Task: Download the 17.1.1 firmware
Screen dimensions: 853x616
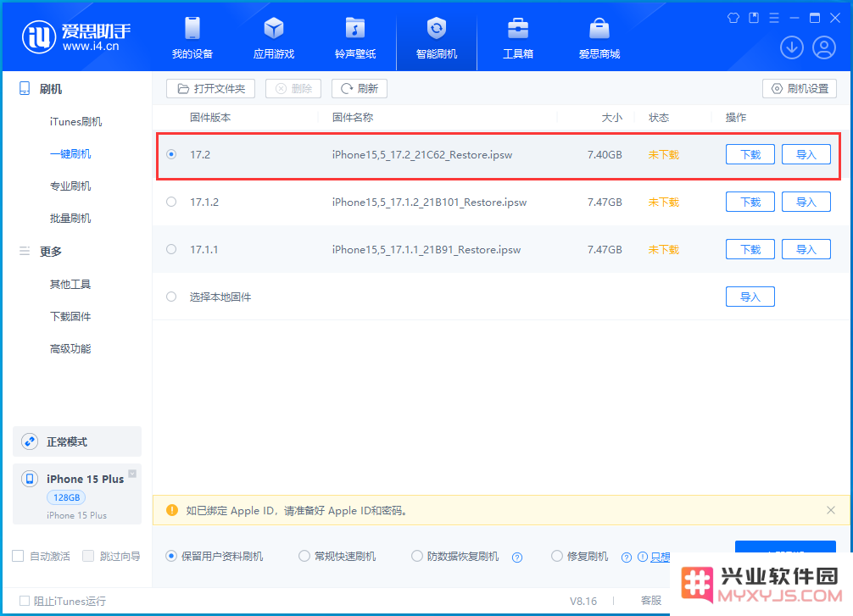Action: pyautogui.click(x=750, y=249)
